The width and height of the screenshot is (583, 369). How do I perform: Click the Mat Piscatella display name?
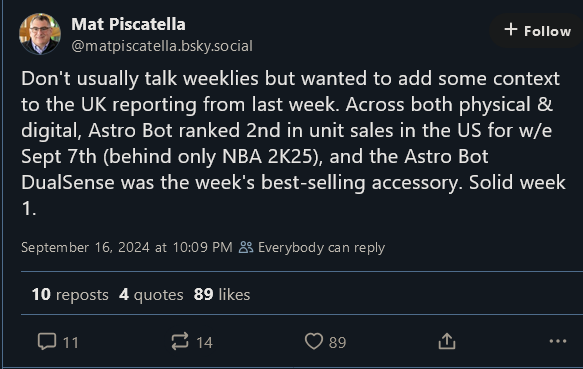click(x=128, y=25)
